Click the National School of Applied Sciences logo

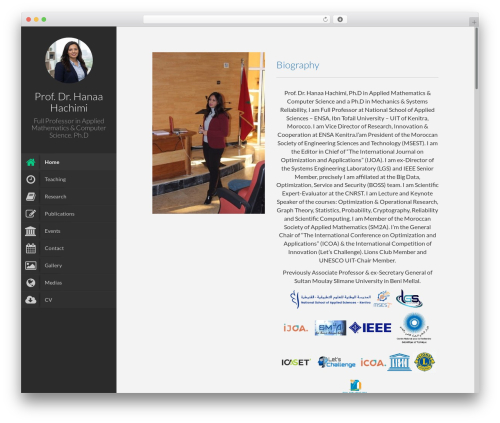tap(330, 299)
